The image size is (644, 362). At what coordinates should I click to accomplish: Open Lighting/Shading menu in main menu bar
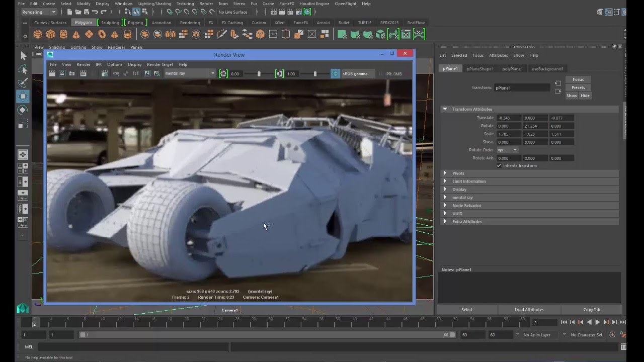[155, 4]
